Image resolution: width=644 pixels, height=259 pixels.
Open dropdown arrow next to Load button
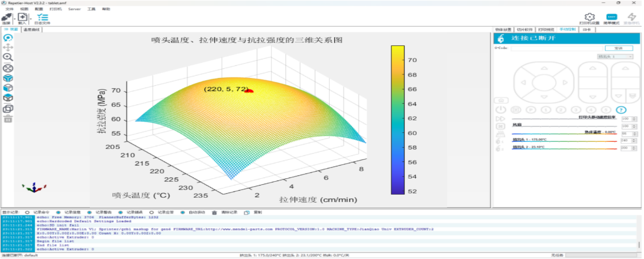click(x=31, y=18)
